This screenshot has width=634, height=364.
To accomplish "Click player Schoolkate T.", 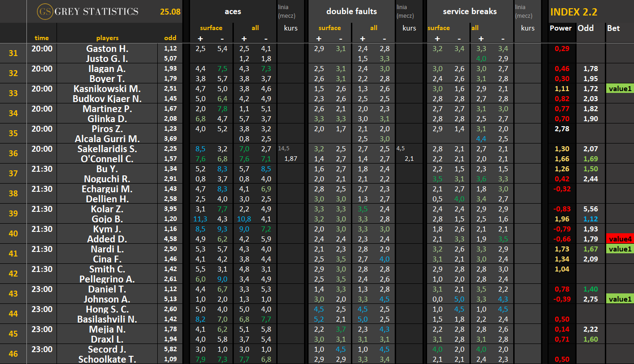I will pyautogui.click(x=107, y=359).
